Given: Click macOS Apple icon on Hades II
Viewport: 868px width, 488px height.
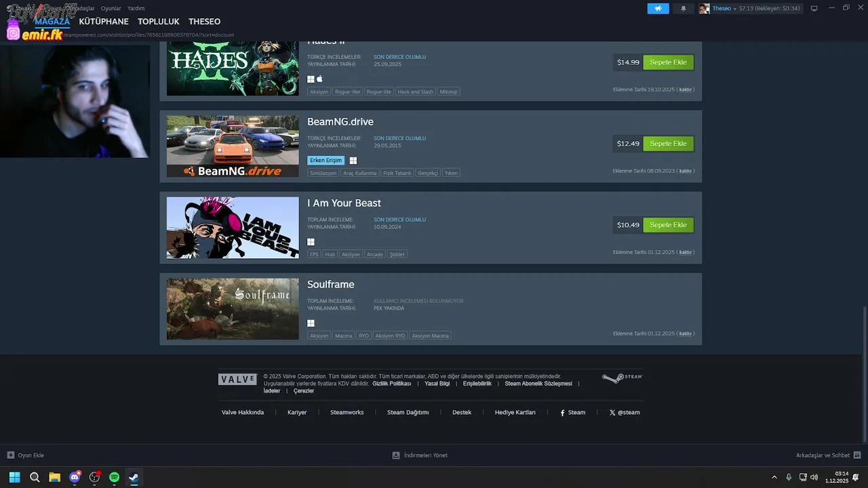Looking at the screenshot, I should (x=320, y=79).
